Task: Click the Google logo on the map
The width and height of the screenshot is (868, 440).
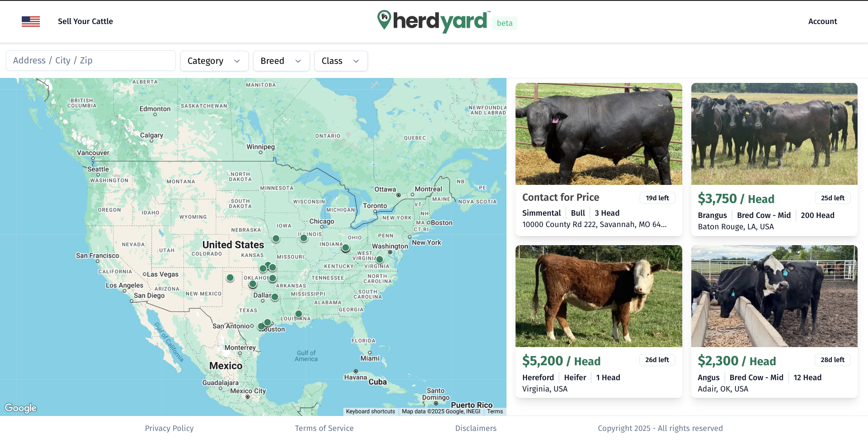Action: (x=21, y=408)
